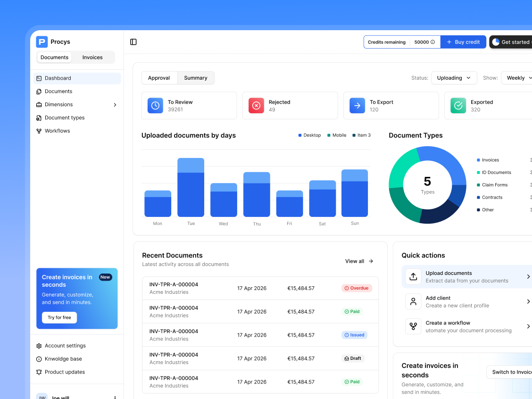Click the Recent Documents heading
This screenshot has width=532, height=399.
tap(172, 256)
